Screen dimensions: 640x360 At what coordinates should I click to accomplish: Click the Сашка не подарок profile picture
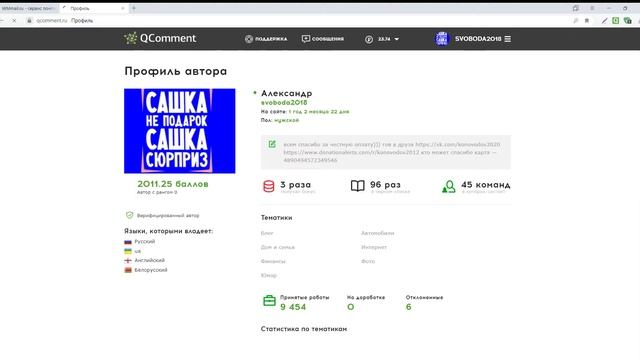point(180,131)
